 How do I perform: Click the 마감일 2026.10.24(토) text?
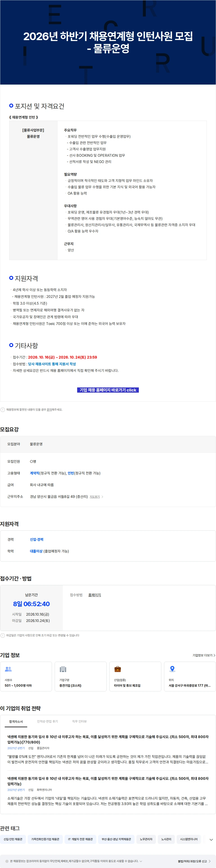(31, 621)
